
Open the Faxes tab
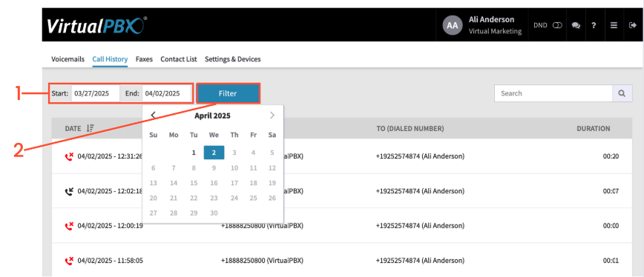point(144,59)
